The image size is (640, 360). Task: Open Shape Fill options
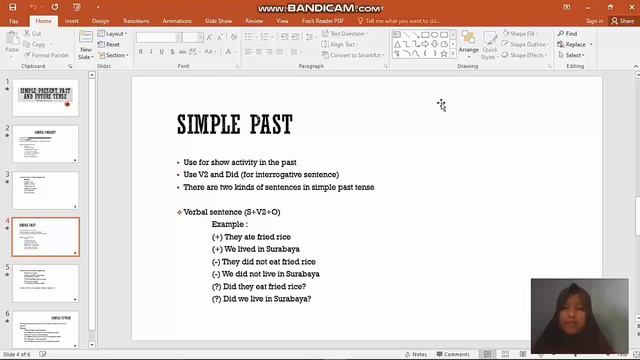[x=520, y=33]
